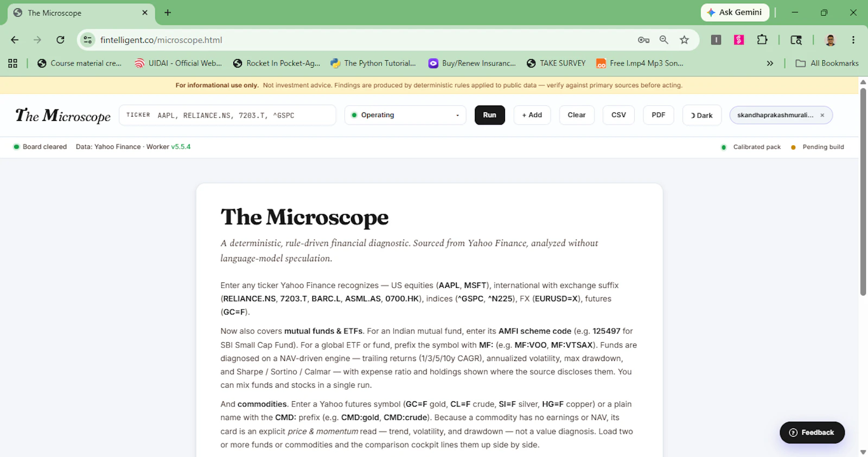This screenshot has height=457, width=868.
Task: Open the Extensions puzzle icon
Action: click(762, 40)
